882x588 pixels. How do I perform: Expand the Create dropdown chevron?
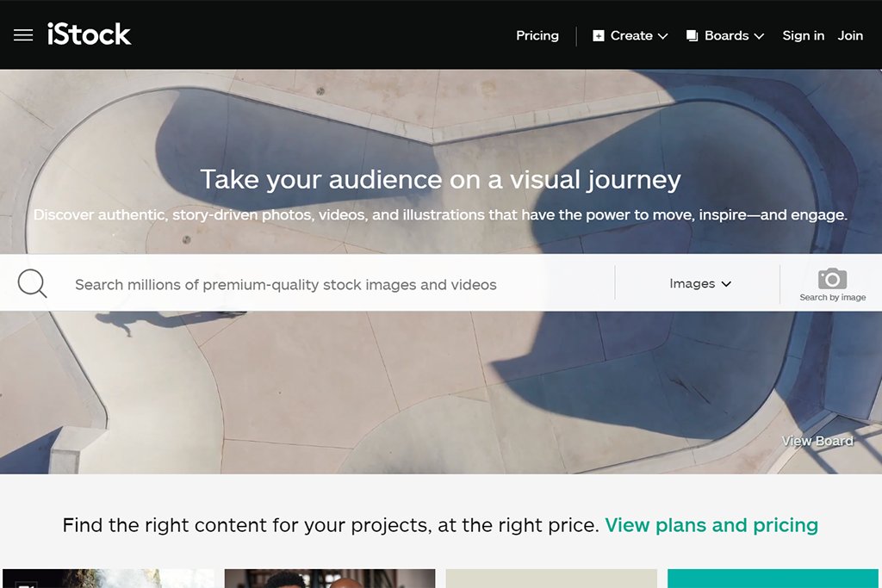[x=662, y=36]
